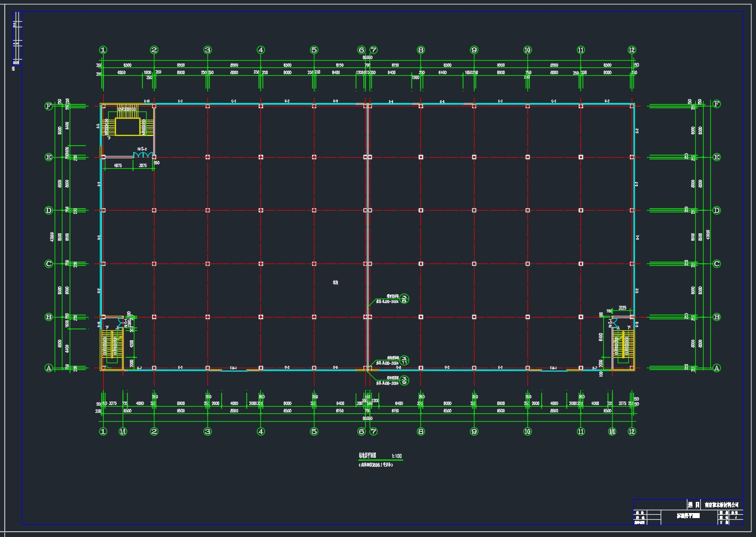Select the 3075 dimension text
The image size is (756, 537).
click(143, 165)
